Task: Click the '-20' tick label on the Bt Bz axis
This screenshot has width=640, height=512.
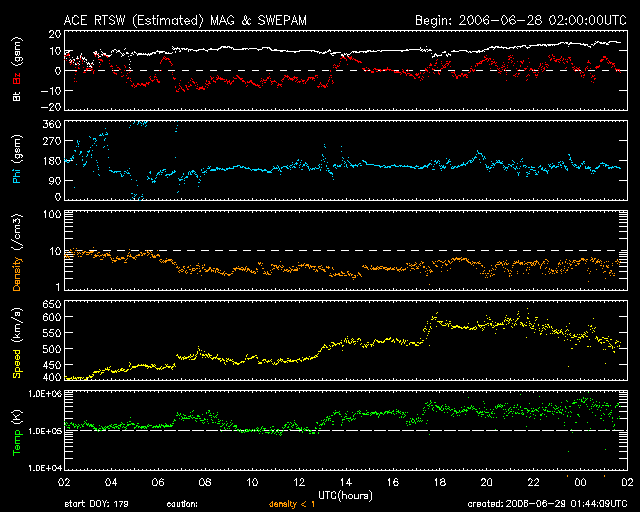Action: click(51, 107)
